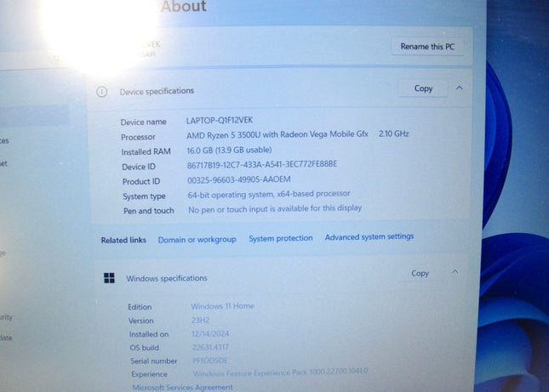Click the Installed RAM label
Screen dimensions: 549x392
click(146, 151)
